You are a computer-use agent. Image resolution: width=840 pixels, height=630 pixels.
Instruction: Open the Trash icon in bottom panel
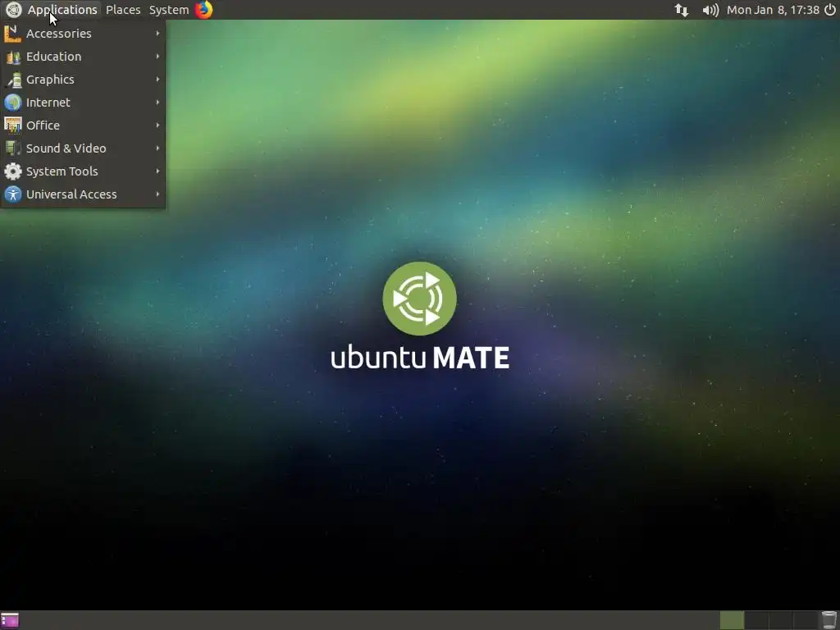tap(829, 620)
